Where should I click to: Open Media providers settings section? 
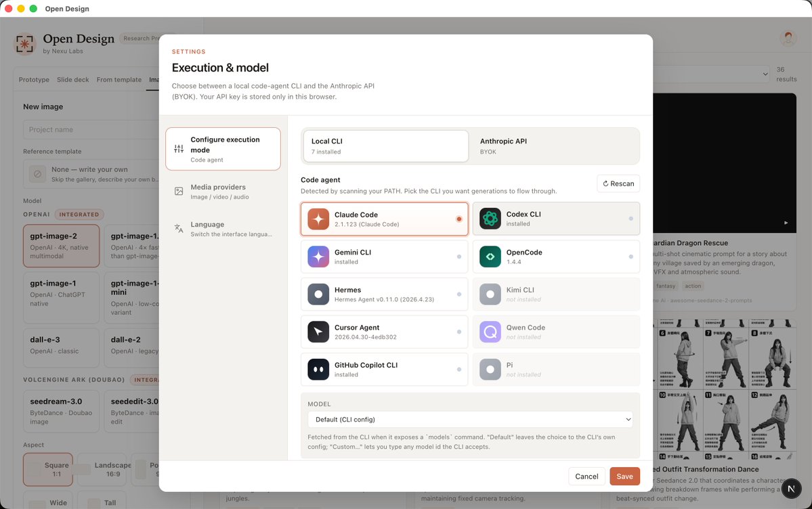point(223,192)
